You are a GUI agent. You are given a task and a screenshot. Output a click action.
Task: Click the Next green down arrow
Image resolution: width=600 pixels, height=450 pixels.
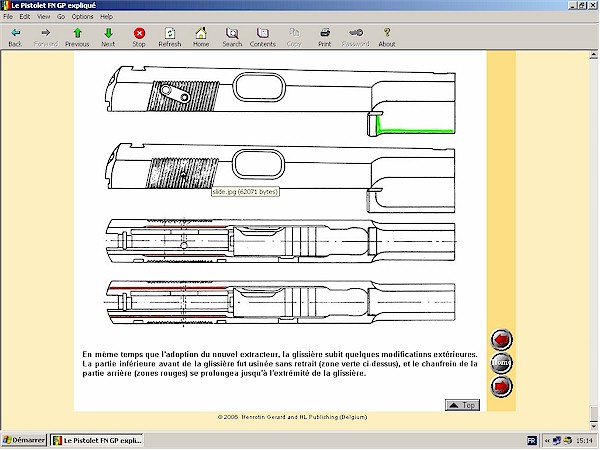[108, 37]
